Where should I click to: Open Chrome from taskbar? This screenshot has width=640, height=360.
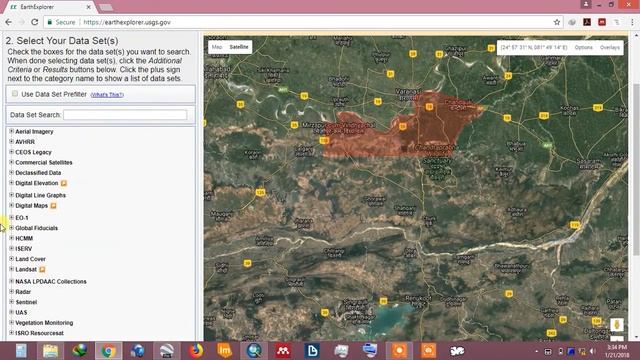pos(109,351)
